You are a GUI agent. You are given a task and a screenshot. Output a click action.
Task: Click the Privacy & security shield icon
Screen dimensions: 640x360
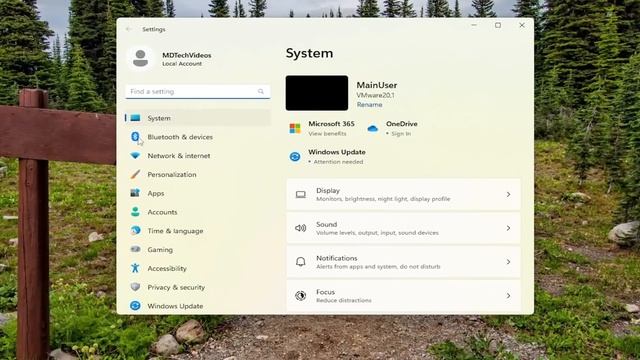135,287
